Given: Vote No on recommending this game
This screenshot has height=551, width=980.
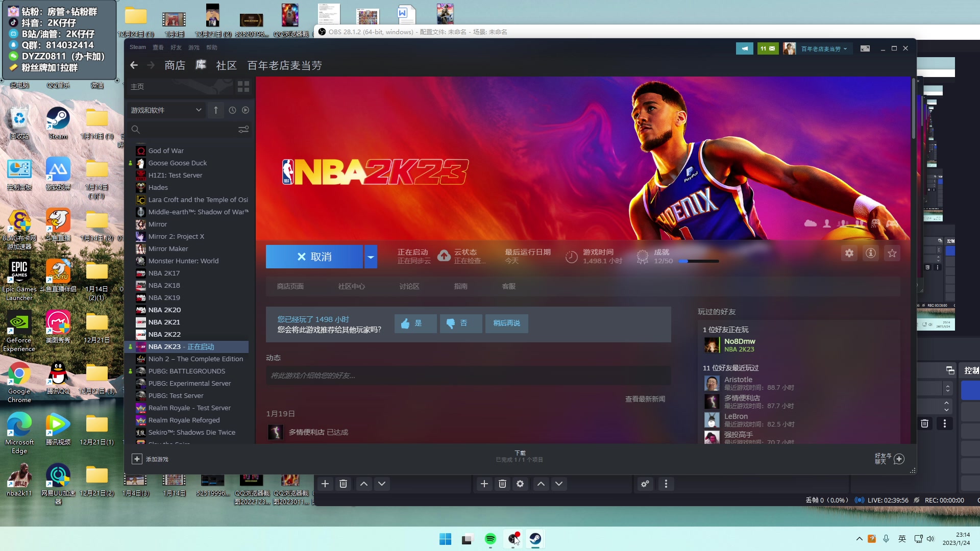Looking at the screenshot, I should click(461, 323).
